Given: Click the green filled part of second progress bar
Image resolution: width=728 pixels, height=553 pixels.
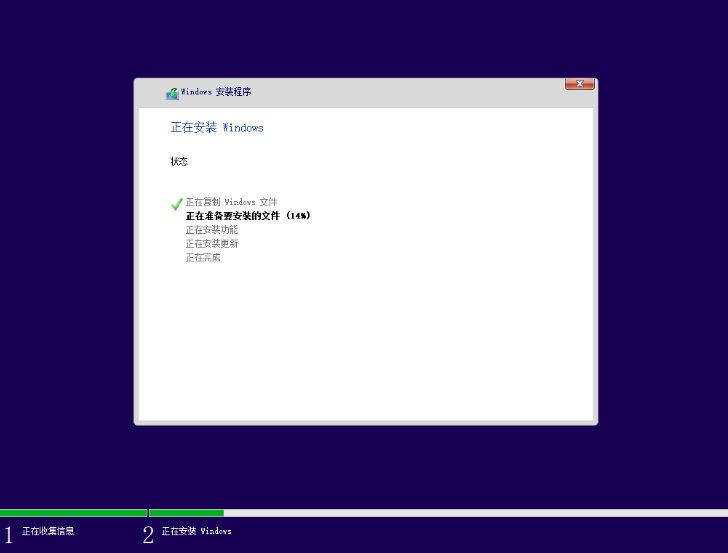Looking at the screenshot, I should (x=186, y=513).
